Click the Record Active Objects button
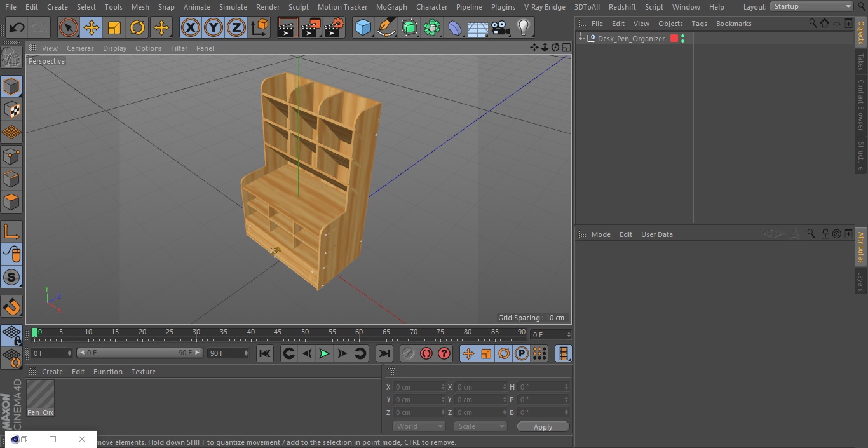 point(409,353)
